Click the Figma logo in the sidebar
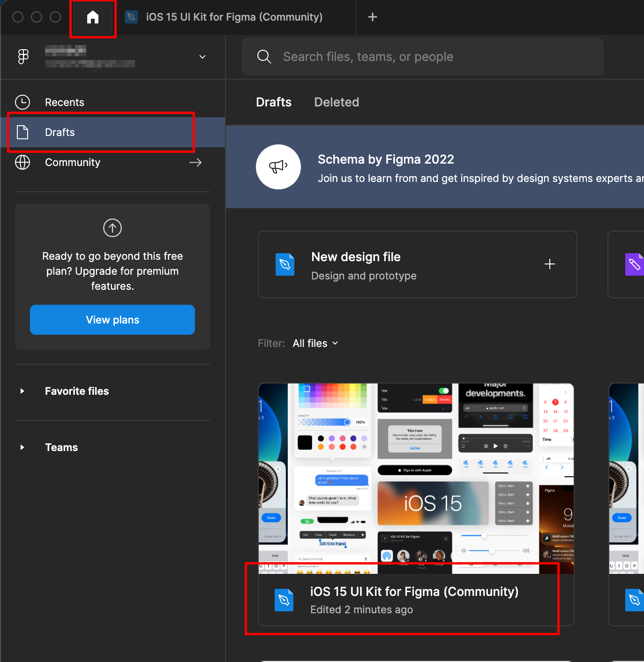The width and height of the screenshot is (644, 662). 23,56
